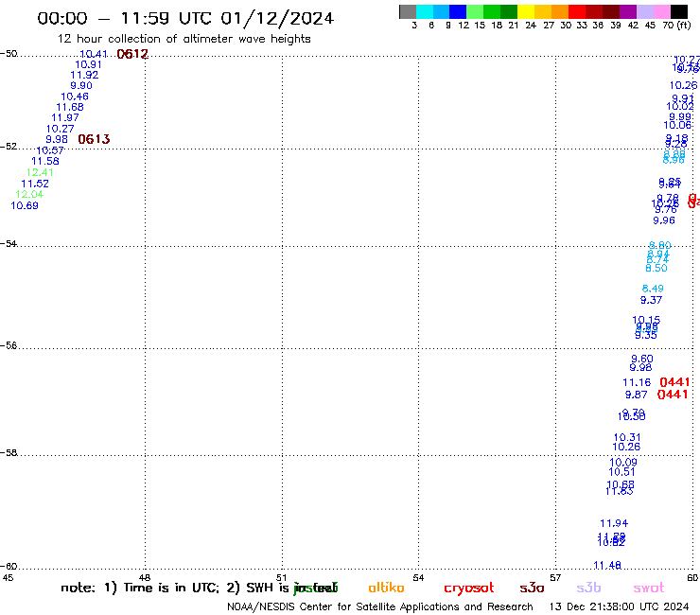700x615 pixels.
Task: Click the NOAA/NESDIS Center footer text
Action: point(380,607)
